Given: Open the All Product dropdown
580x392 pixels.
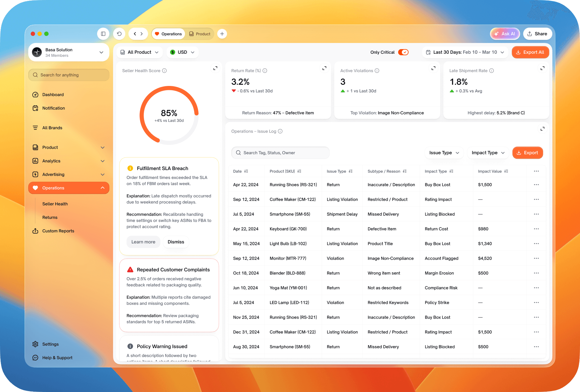Looking at the screenshot, I should pos(140,52).
